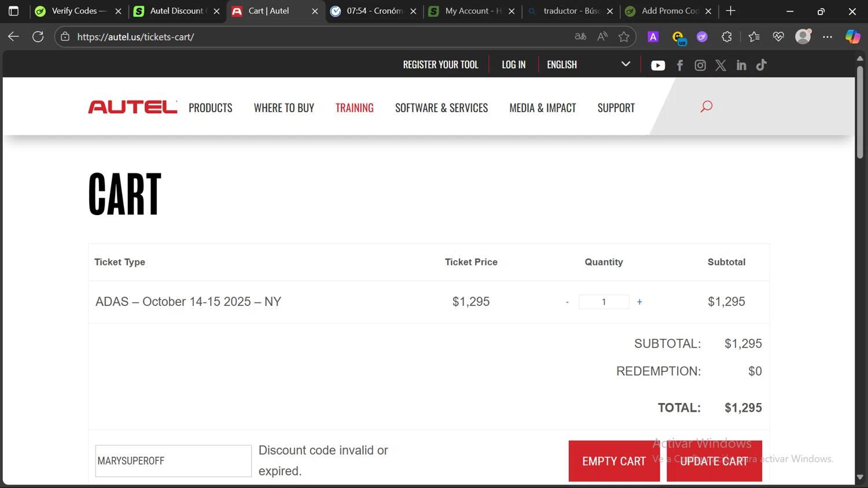Open PRODUCTS menu
The image size is (868, 488).
point(211,108)
